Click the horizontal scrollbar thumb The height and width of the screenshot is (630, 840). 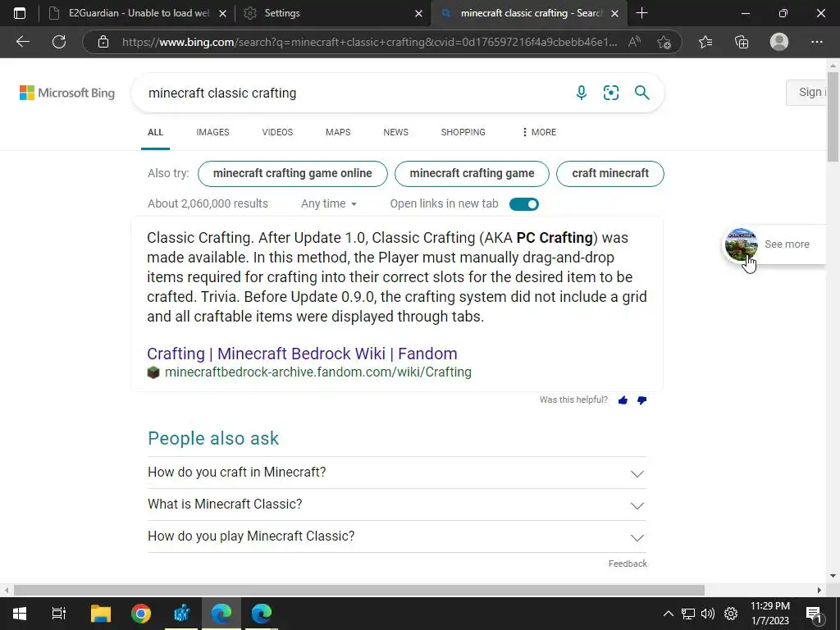(359, 590)
